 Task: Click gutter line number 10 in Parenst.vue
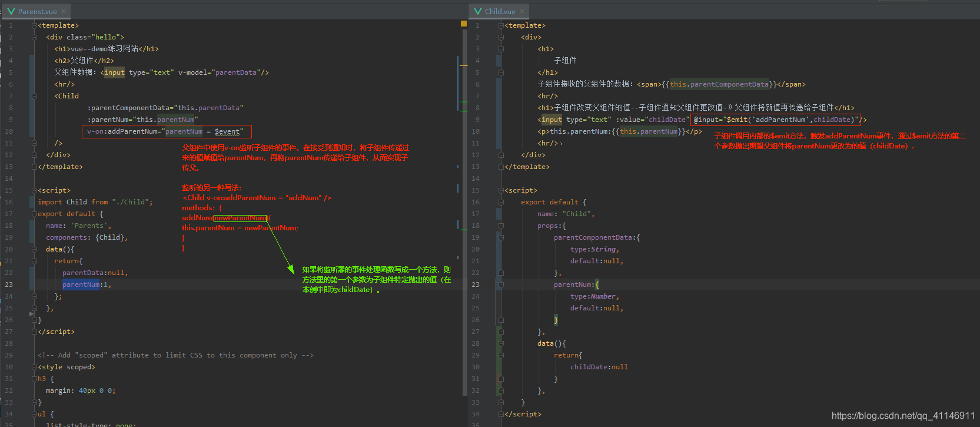(9, 131)
